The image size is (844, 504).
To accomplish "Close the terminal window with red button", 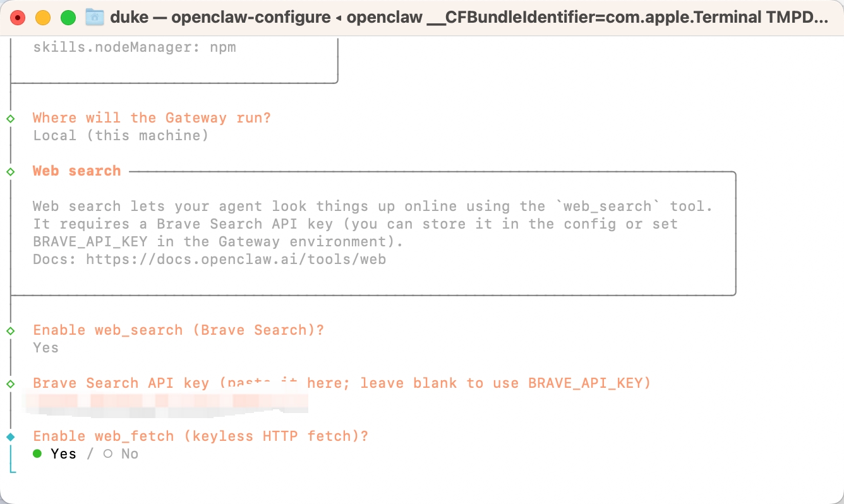I will pos(18,18).
